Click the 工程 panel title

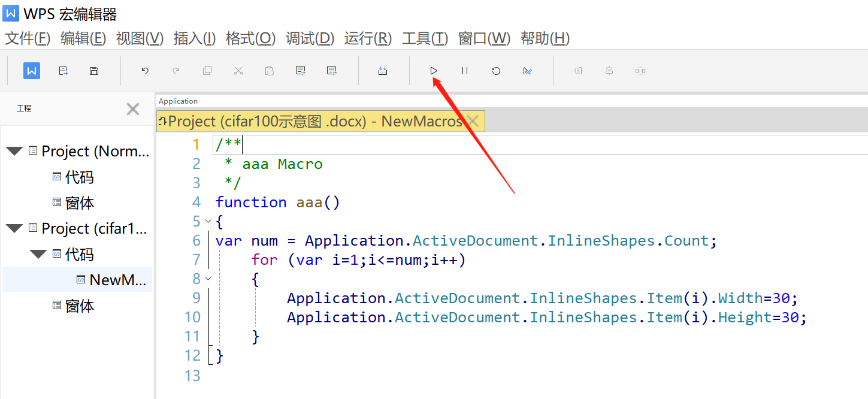(x=24, y=108)
